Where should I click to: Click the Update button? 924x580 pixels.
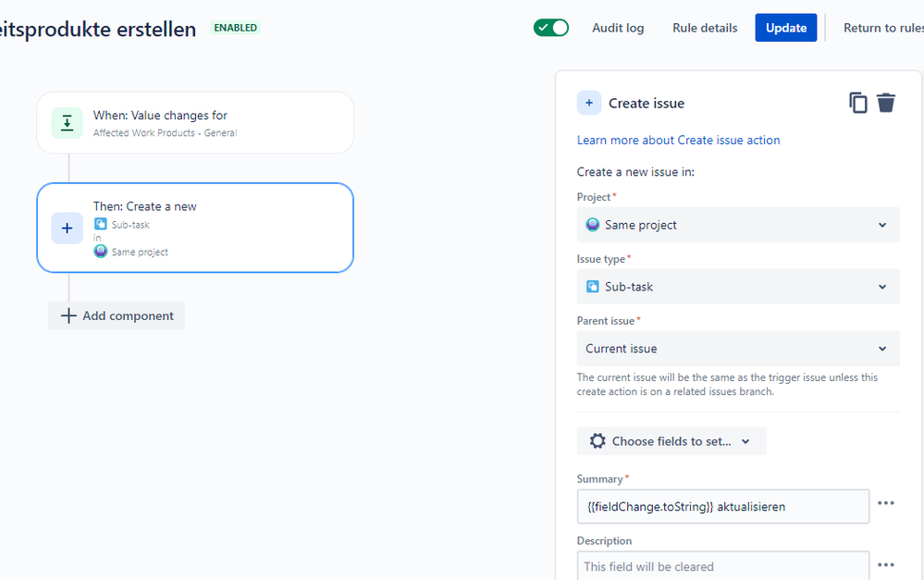[785, 28]
